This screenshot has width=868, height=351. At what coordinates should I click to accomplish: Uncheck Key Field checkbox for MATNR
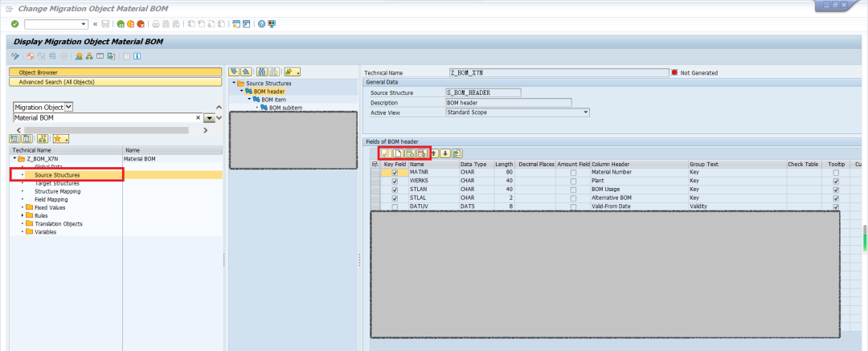coord(395,173)
